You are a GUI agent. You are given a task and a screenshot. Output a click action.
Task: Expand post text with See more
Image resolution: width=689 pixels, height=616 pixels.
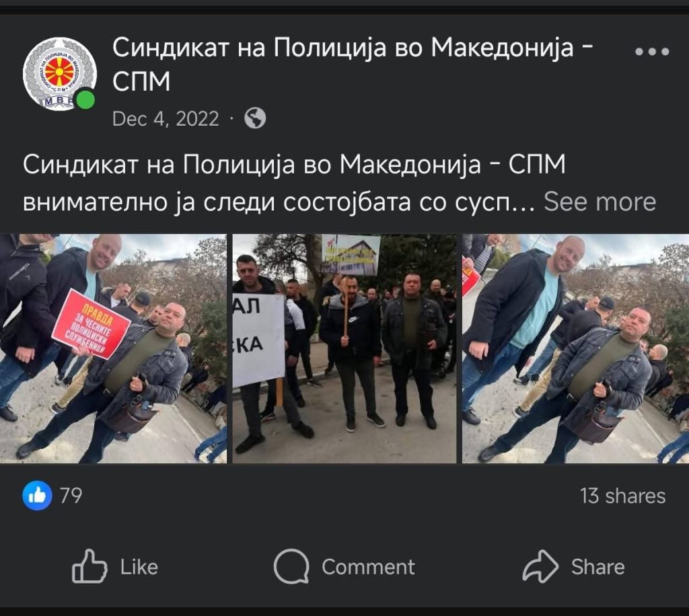600,202
